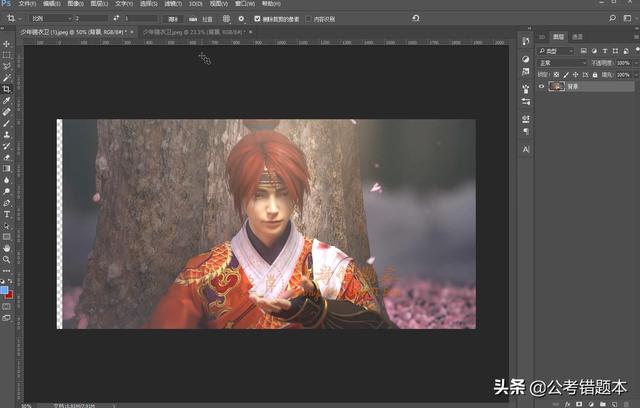Select the Healing Brush tool
Screen dimensions: 640x408
click(x=7, y=112)
